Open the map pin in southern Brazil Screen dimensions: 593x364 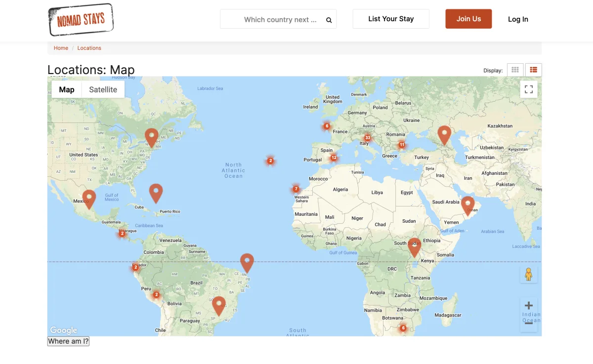219,306
